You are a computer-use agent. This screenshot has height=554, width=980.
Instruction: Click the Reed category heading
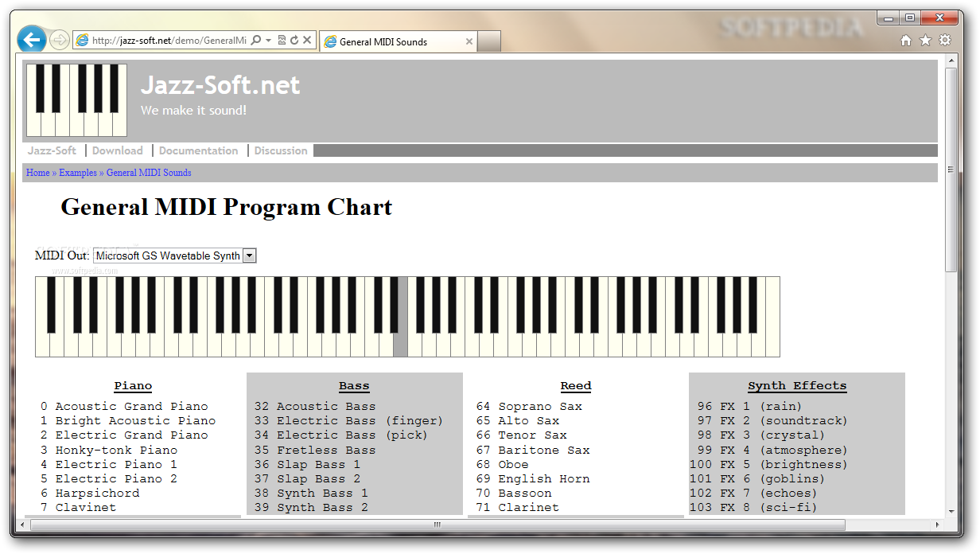click(x=576, y=386)
